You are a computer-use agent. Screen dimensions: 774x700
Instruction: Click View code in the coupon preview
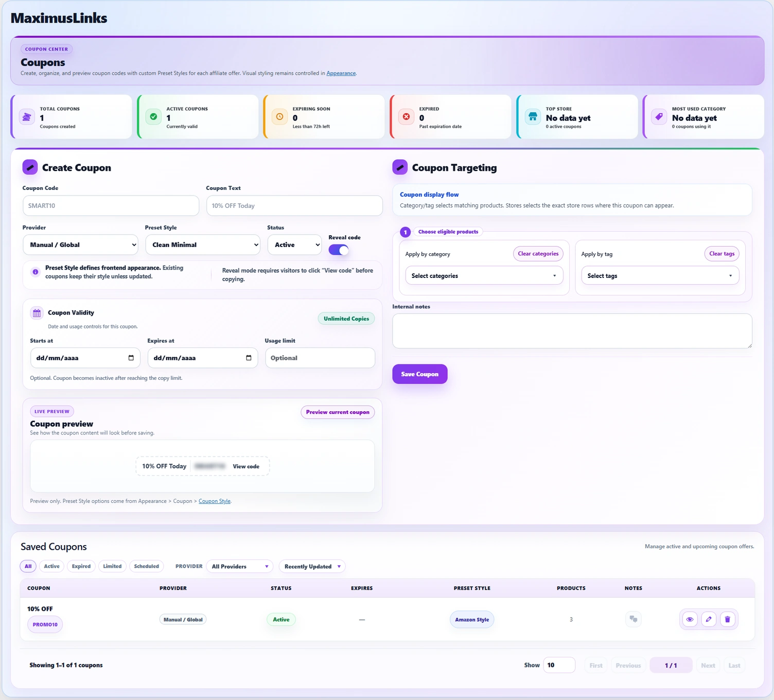click(x=246, y=467)
